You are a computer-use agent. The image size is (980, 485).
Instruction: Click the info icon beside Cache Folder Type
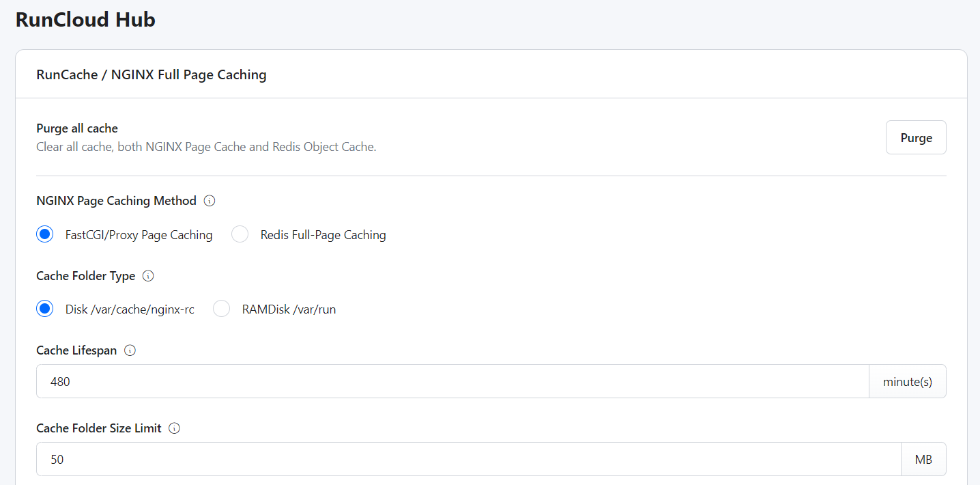(x=148, y=276)
